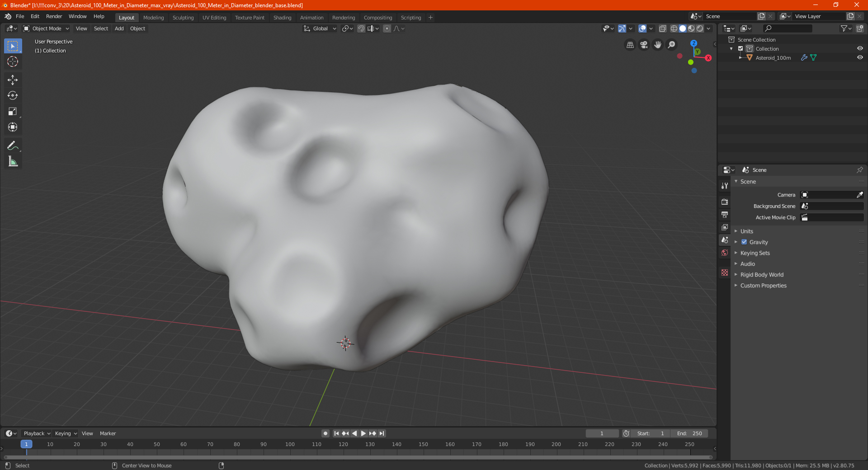Open the World properties tab
Screen dimensions: 868x470
pyautogui.click(x=725, y=253)
